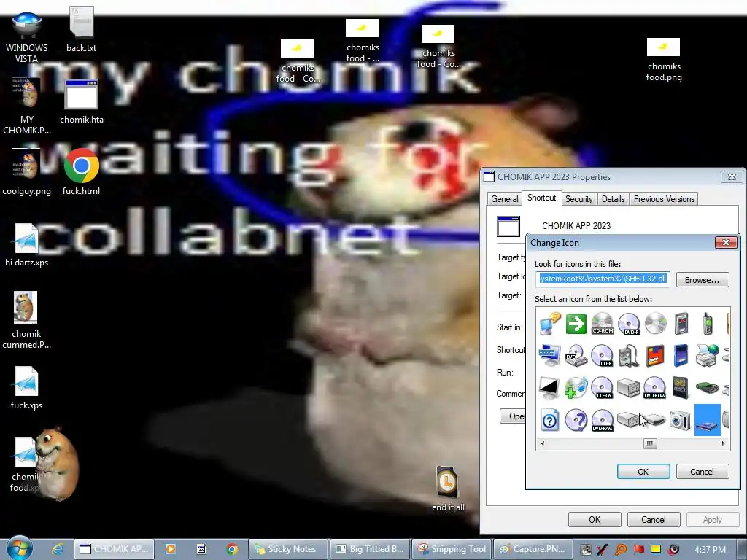Switch to the General tab
This screenshot has width=747, height=560.
click(505, 199)
